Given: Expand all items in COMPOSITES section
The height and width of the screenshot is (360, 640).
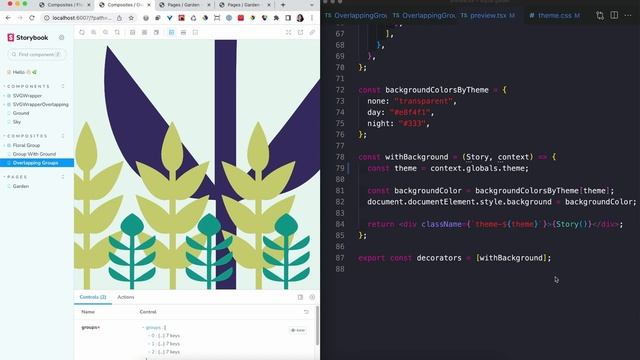Looking at the screenshot, I should (x=63, y=136).
